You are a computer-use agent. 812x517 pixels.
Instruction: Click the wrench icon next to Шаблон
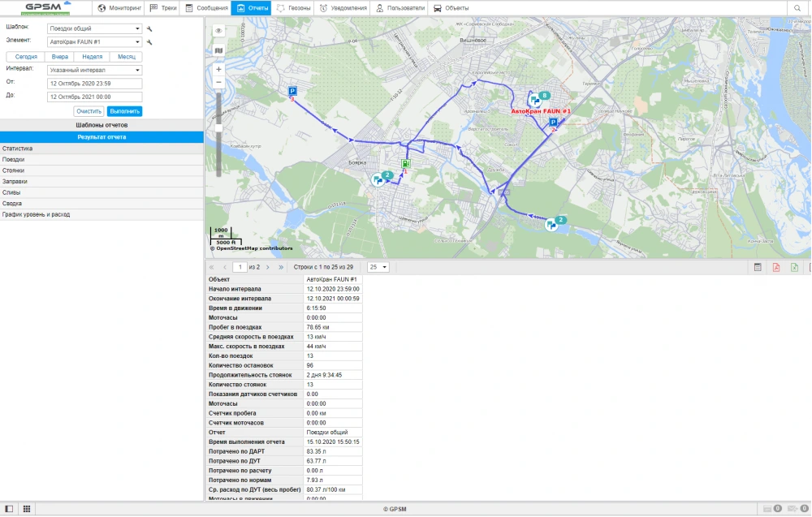pos(149,29)
